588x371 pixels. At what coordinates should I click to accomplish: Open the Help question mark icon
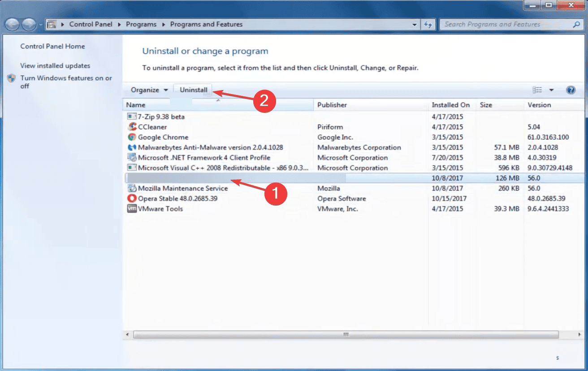point(571,90)
